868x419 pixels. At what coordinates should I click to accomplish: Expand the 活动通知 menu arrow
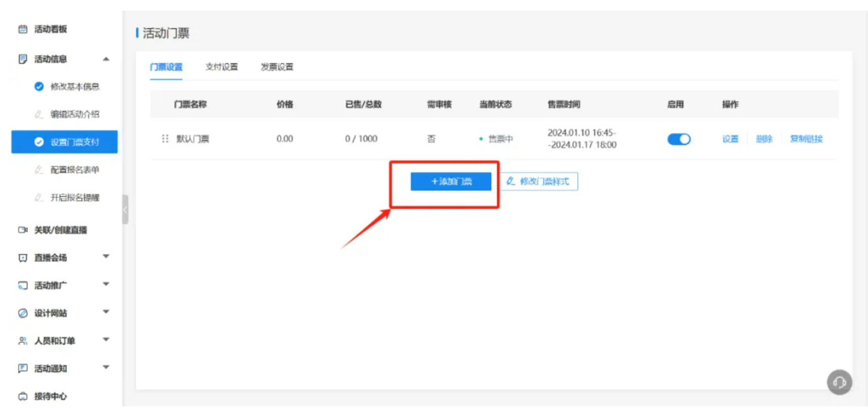(106, 367)
